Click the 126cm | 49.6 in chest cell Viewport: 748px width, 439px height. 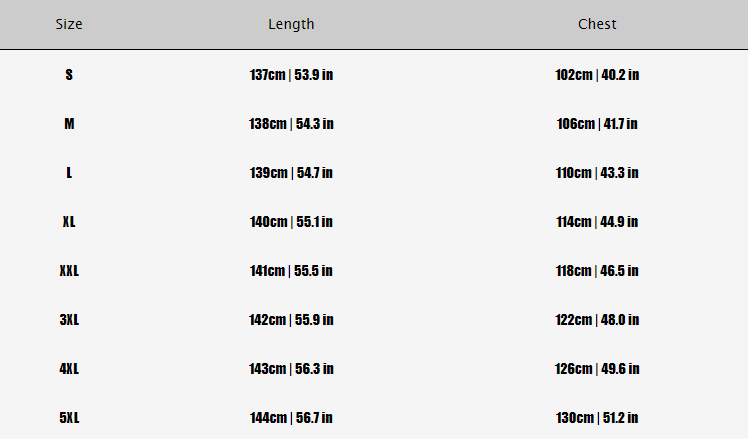coord(597,369)
